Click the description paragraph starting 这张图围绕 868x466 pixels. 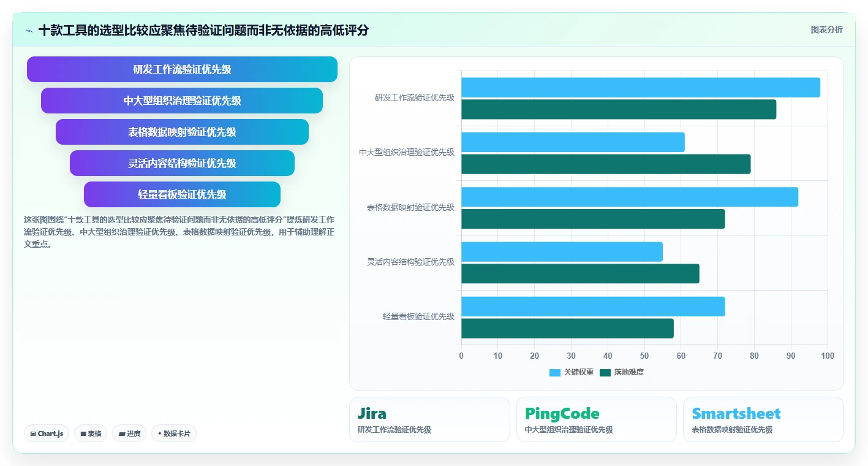tap(179, 232)
